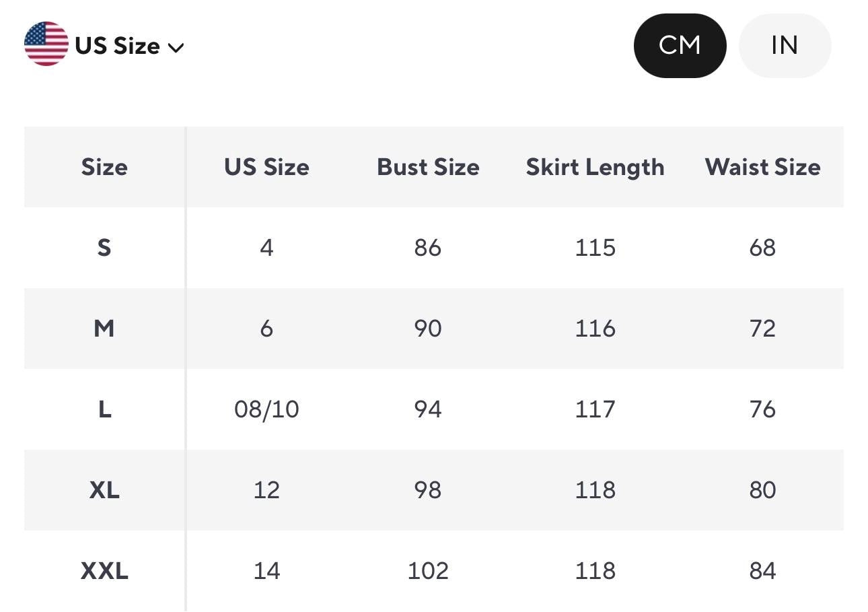Click skirt length value 115

point(595,248)
